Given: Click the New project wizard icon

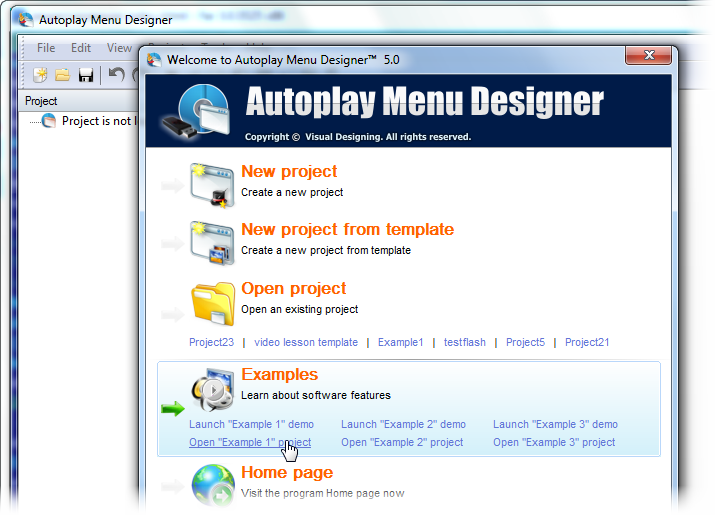Looking at the screenshot, I should (x=211, y=185).
